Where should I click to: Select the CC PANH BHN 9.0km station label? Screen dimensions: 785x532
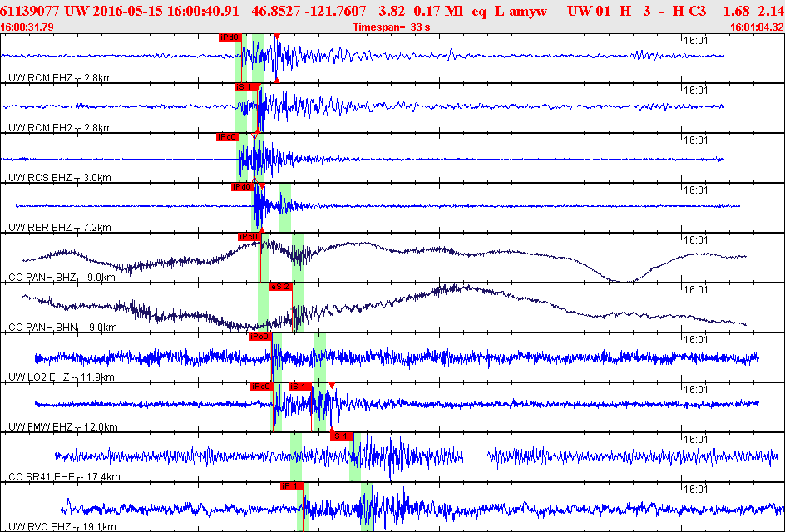click(x=63, y=328)
